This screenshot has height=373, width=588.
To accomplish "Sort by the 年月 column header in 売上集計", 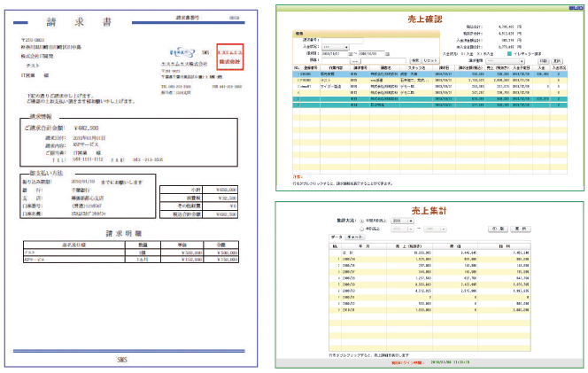I will (x=364, y=246).
